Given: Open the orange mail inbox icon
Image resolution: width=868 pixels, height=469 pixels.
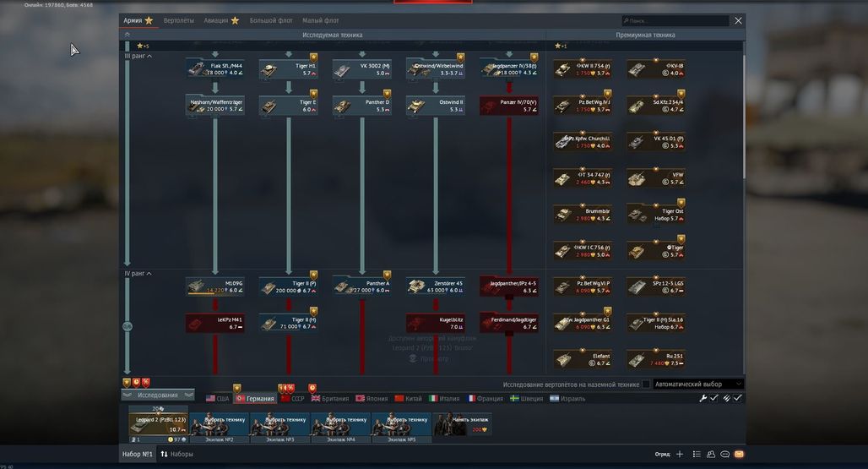Looking at the screenshot, I should [x=739, y=454].
